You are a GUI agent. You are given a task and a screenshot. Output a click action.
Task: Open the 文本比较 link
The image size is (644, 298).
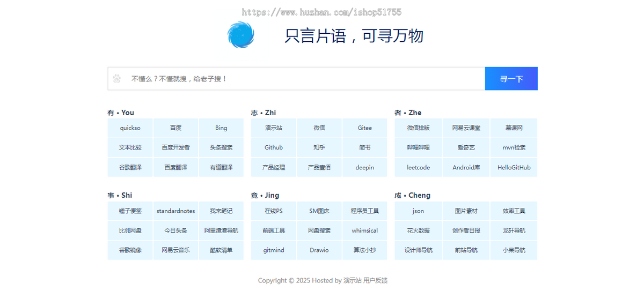130,147
